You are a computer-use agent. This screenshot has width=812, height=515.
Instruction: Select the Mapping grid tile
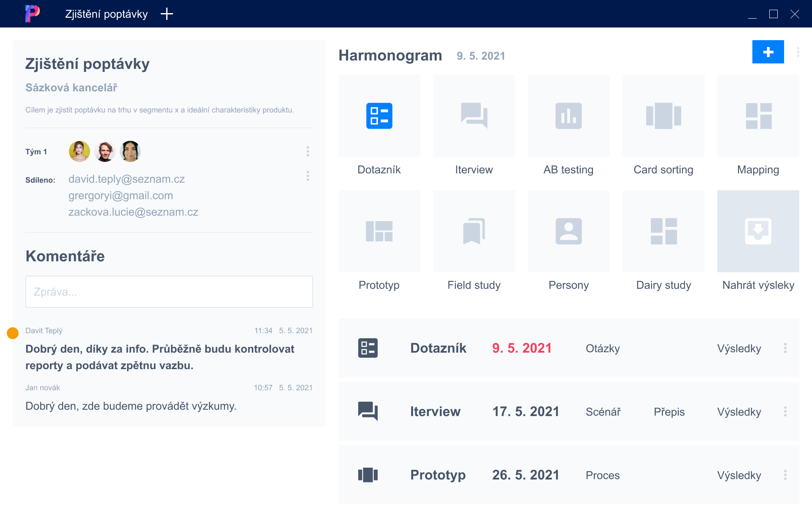point(758,116)
